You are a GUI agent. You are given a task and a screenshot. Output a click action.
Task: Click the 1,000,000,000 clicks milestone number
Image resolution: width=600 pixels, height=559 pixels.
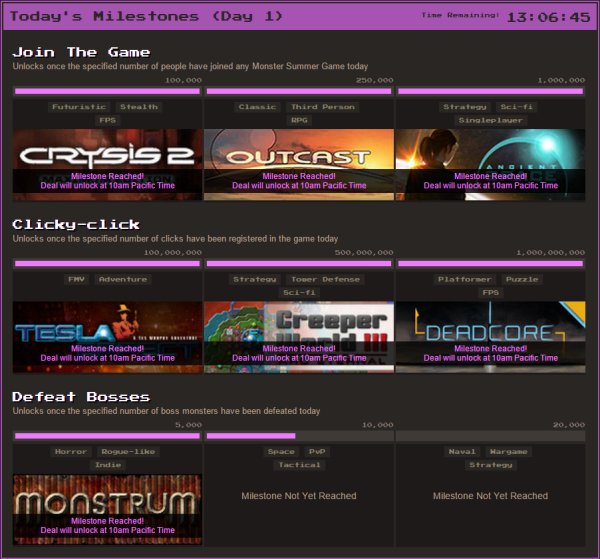pos(551,253)
